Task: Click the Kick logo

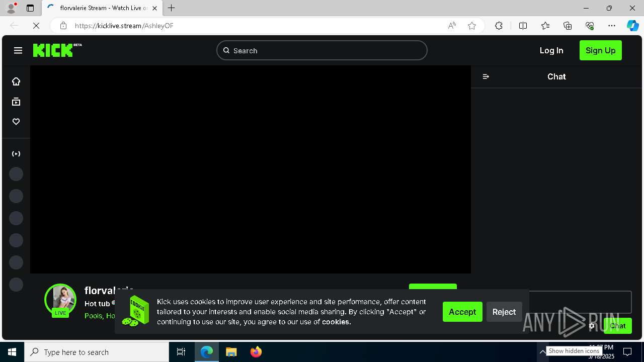Action: tap(57, 50)
